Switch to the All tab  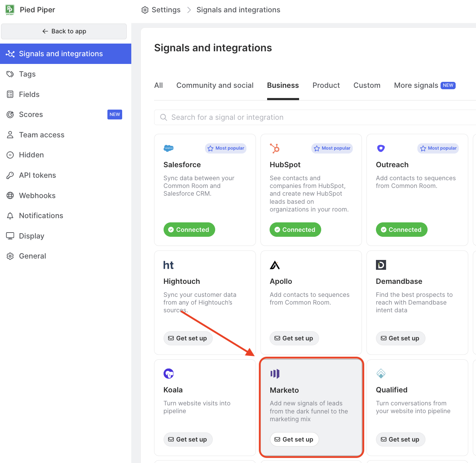[159, 85]
